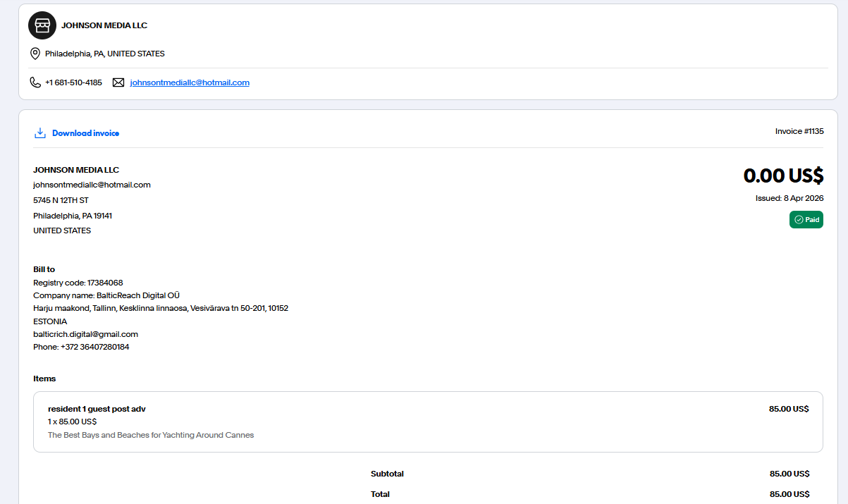Screen dimensions: 848x504
Task: Click the Registry code: 17384068 line
Action: point(78,283)
